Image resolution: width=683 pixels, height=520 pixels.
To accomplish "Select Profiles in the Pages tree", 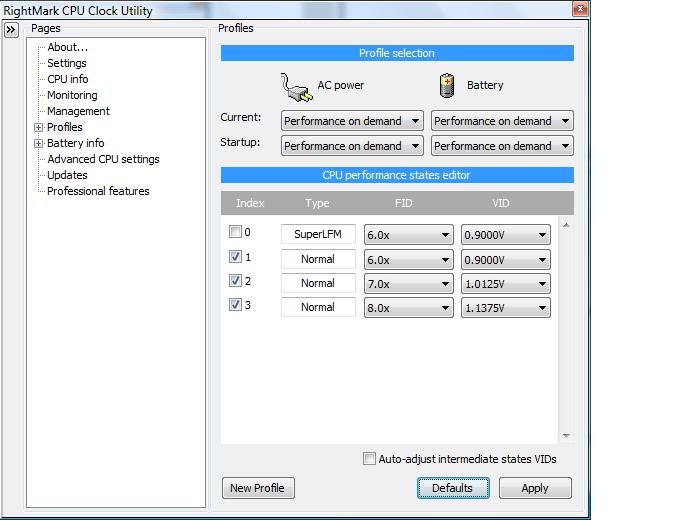I will tap(64, 127).
